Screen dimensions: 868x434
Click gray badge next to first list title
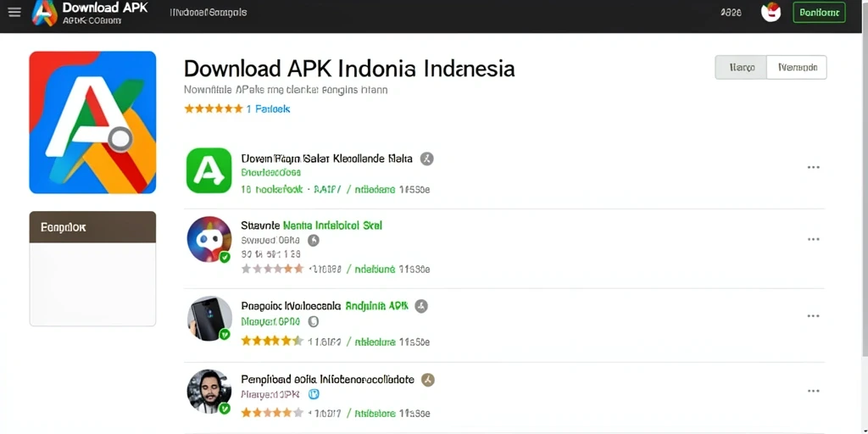point(427,159)
